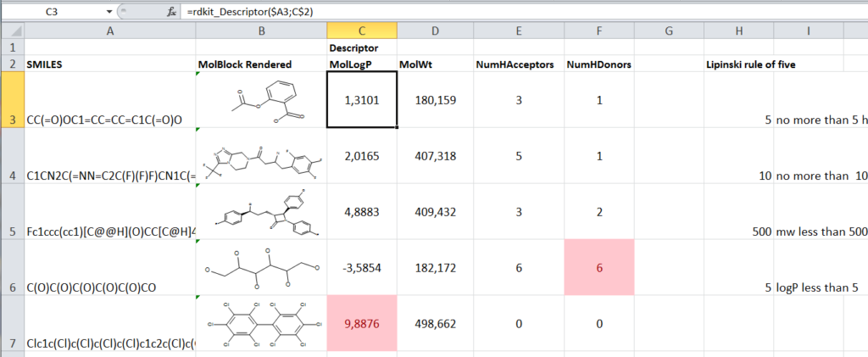868x357 pixels.
Task: Select column I header
Action: tap(808, 31)
